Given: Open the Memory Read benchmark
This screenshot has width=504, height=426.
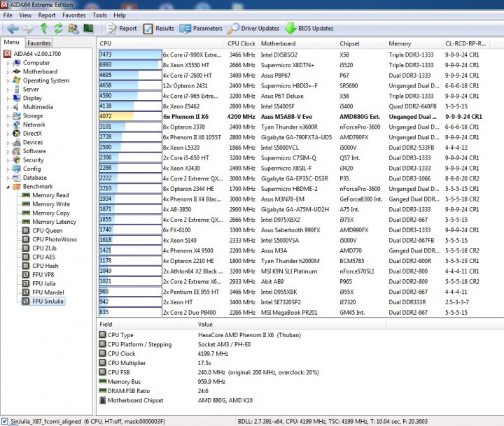Looking at the screenshot, I should [50, 195].
